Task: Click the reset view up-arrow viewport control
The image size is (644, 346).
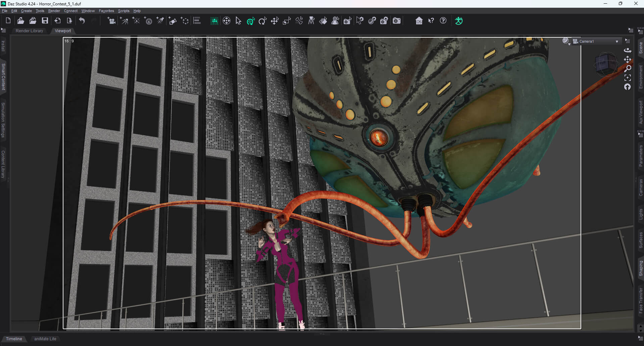Action: pos(628,87)
